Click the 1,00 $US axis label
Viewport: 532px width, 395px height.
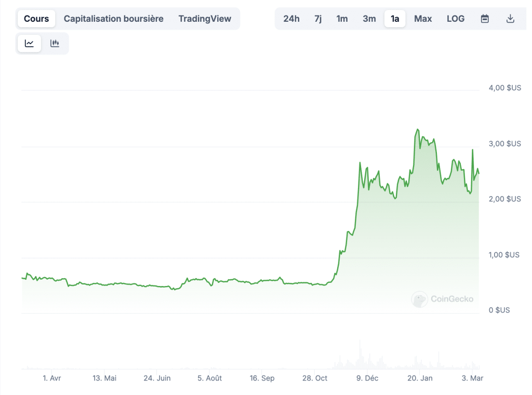504,255
